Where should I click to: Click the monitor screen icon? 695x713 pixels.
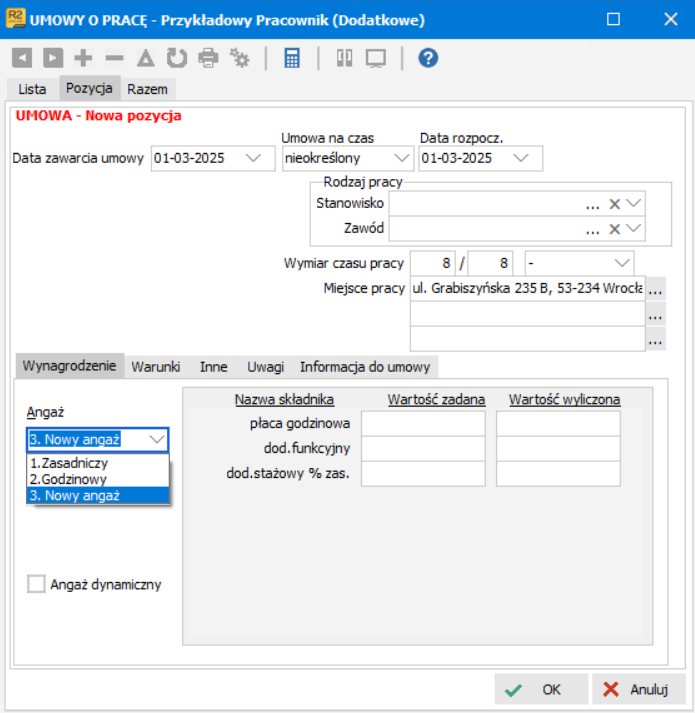(376, 58)
